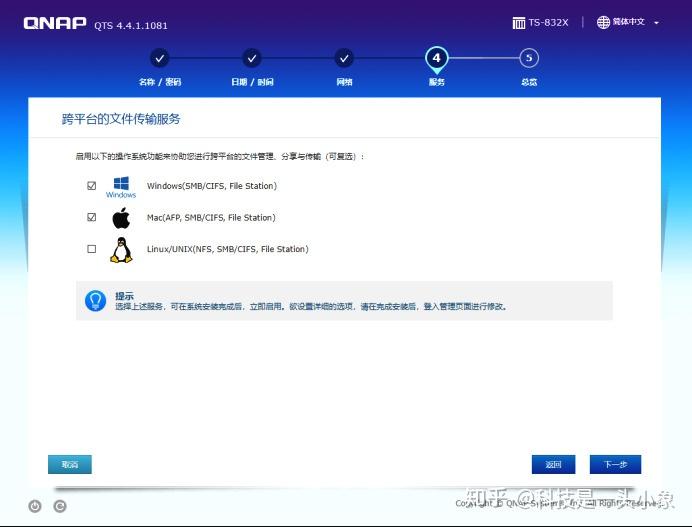Click the Next step (下一步) button
Screen dimensions: 692x527
click(615, 464)
